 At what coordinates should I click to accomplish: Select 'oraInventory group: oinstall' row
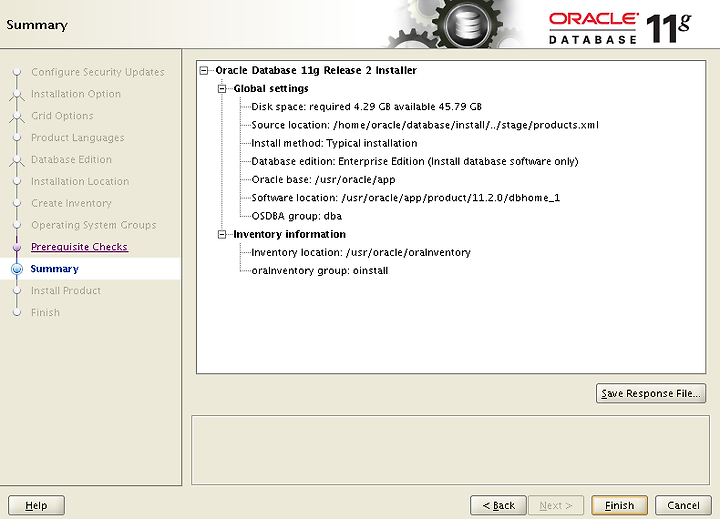(320, 271)
